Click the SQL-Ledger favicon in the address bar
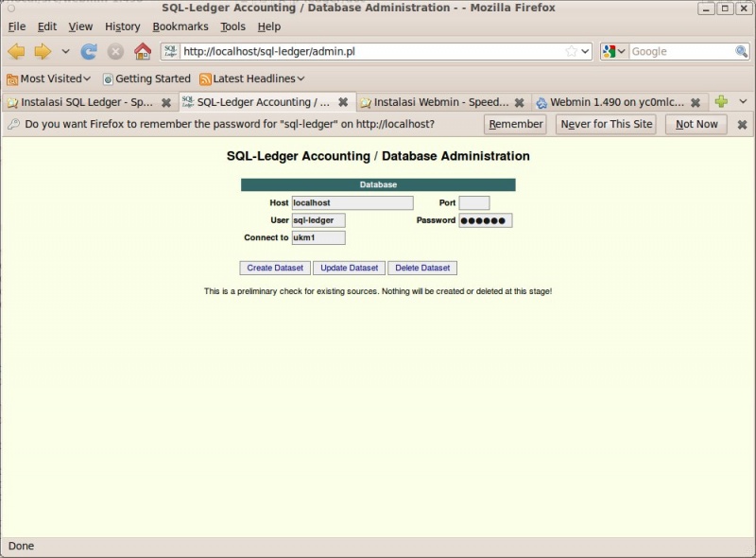 170,51
